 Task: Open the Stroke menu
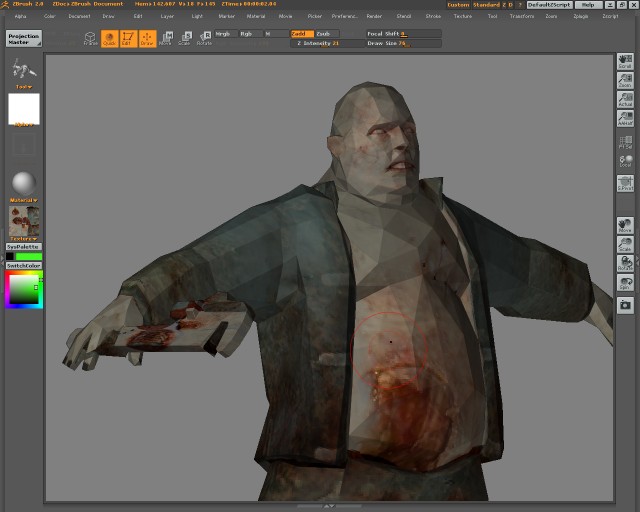point(433,16)
